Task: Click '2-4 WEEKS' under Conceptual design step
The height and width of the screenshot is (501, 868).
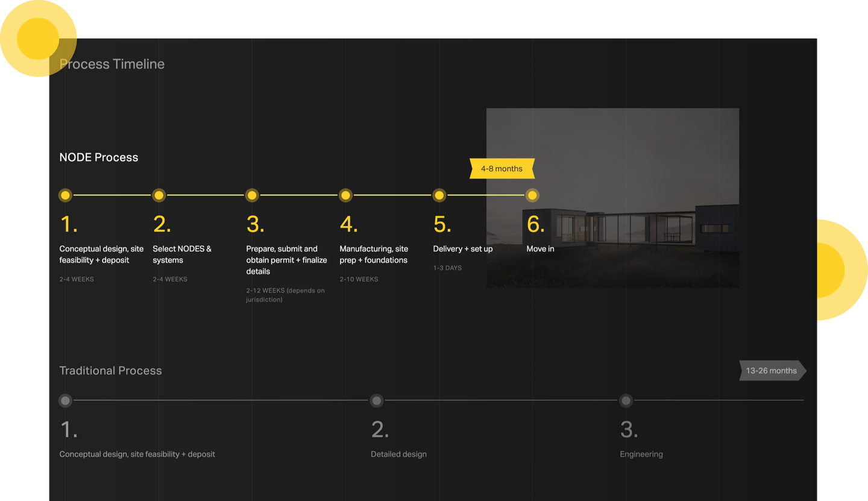Action: 76,279
